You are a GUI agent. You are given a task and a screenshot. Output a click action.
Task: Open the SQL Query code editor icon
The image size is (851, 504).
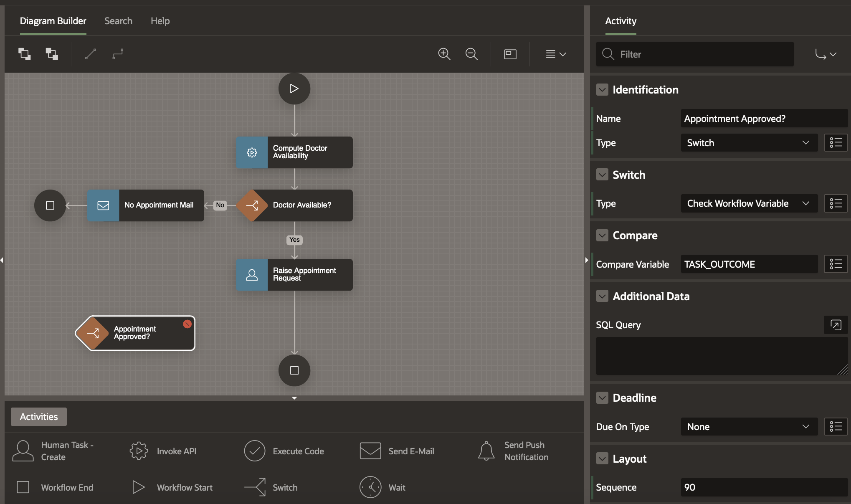tap(836, 325)
